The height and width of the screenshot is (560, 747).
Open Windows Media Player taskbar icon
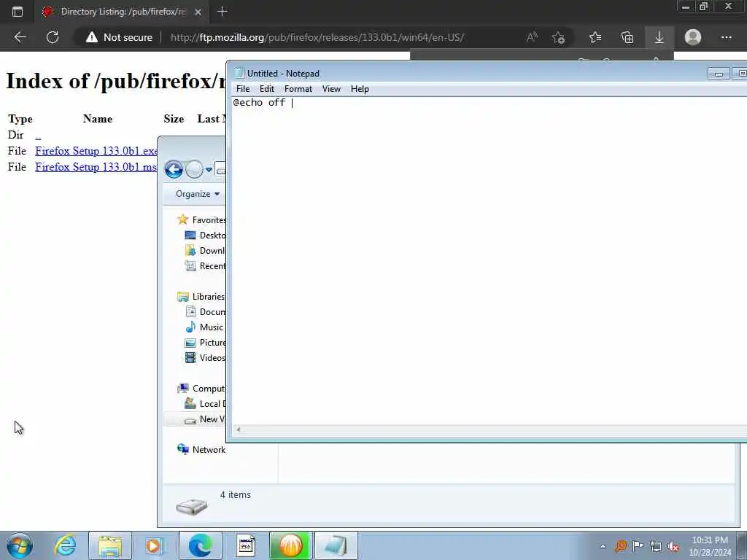tap(155, 545)
